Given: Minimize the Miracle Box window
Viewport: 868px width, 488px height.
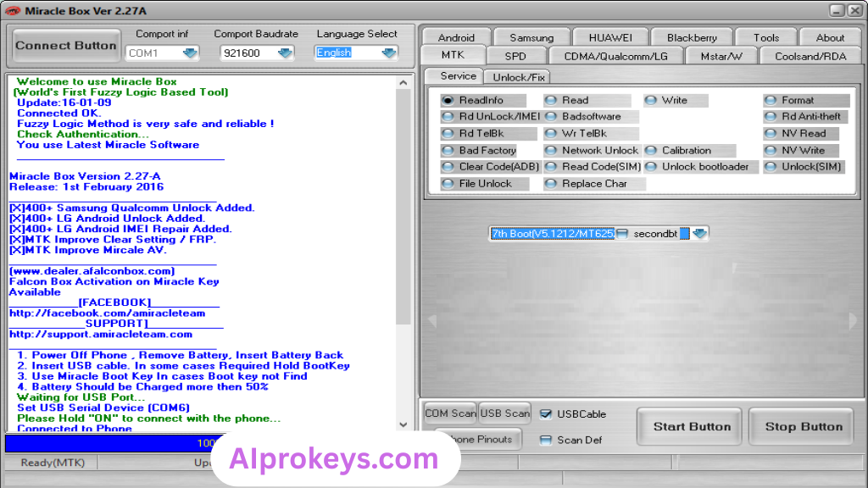Looking at the screenshot, I should click(x=837, y=10).
